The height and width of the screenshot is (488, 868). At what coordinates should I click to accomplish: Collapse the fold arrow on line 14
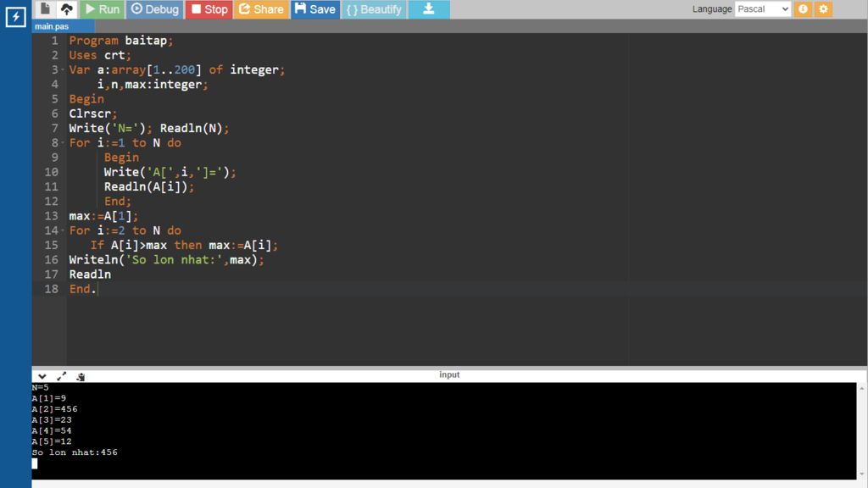click(63, 230)
